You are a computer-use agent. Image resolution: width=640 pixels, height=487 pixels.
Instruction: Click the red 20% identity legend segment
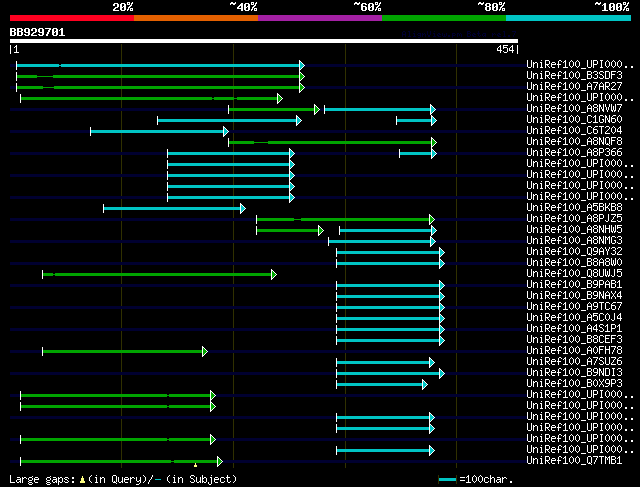coord(72,18)
